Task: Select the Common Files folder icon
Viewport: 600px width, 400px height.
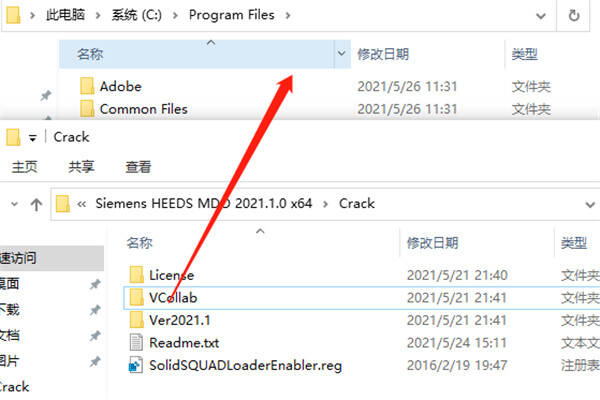Action: (87, 108)
